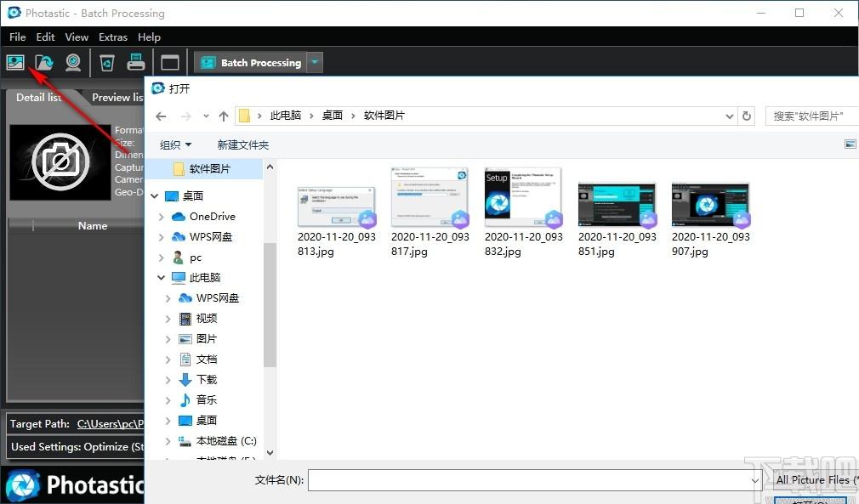The height and width of the screenshot is (504, 859).
Task: Click the tree scrollbar up arrow
Action: (x=270, y=167)
